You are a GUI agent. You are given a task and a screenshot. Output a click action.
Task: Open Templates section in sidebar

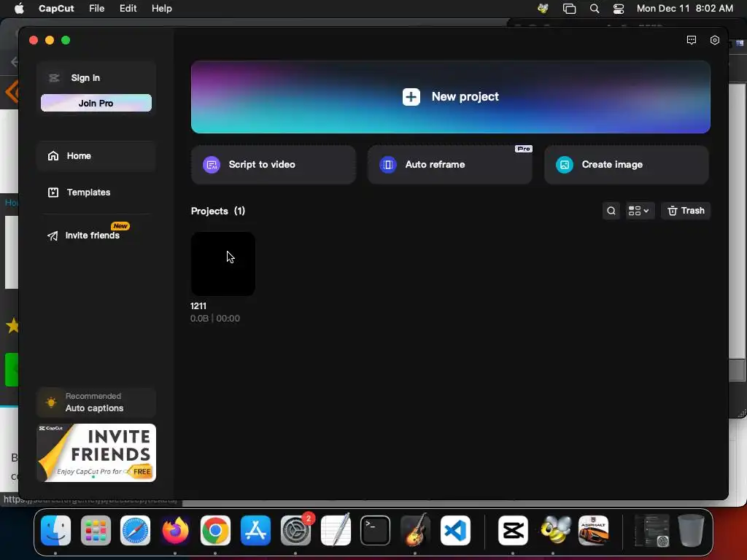[x=96, y=192]
